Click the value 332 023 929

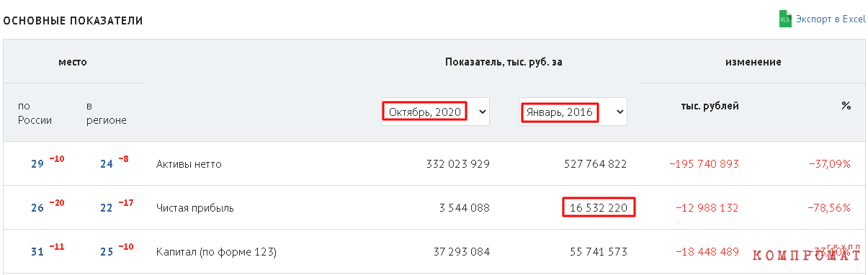458,164
